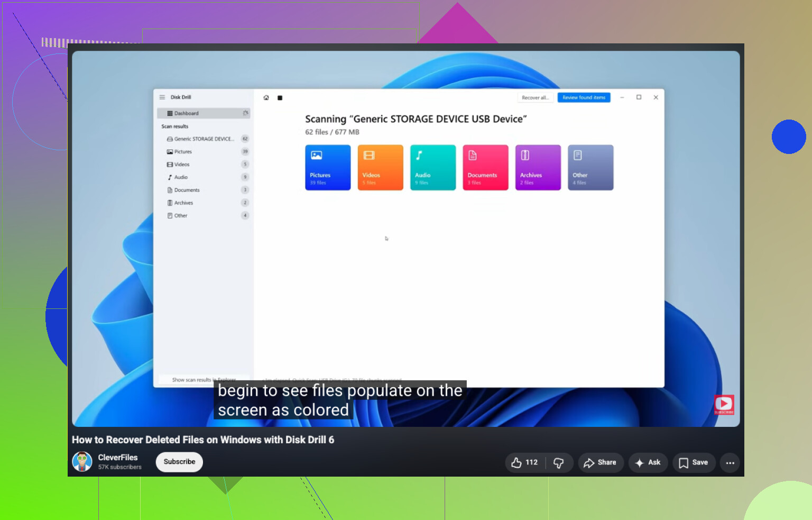Subscribe to the CleverFiles channel
812x520 pixels.
(x=179, y=462)
